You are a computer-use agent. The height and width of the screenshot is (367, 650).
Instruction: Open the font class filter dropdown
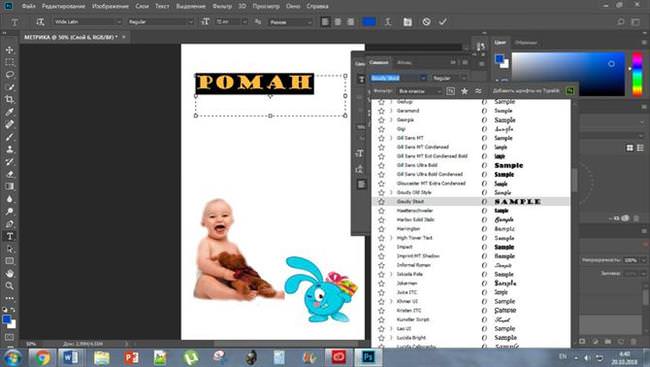(x=419, y=91)
